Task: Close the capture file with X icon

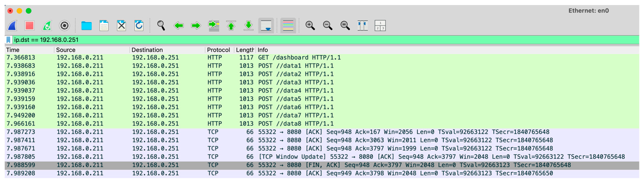Action: point(121,26)
